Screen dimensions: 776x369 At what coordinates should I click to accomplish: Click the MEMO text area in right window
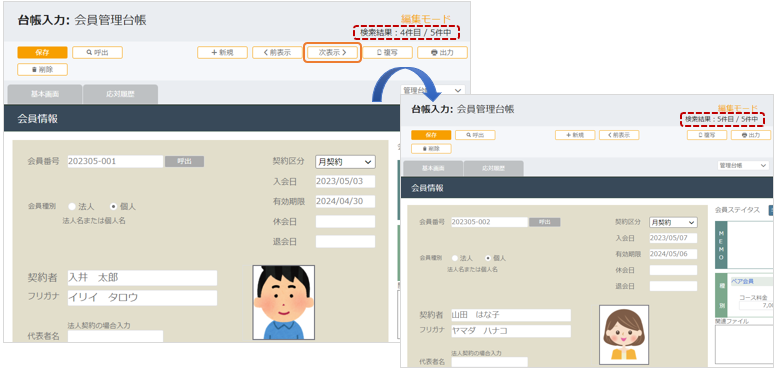pyautogui.click(x=750, y=244)
